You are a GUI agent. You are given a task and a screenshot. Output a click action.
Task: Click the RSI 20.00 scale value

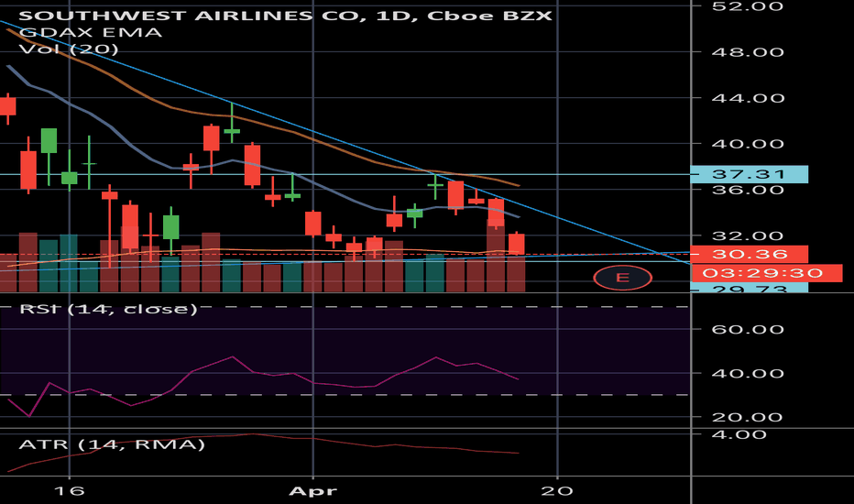click(748, 417)
